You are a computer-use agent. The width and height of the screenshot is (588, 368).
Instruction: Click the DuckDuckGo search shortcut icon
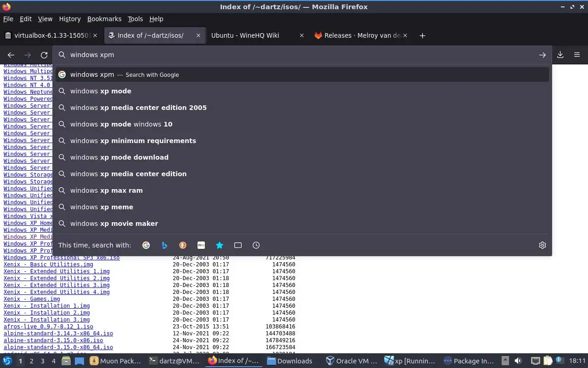point(183,245)
